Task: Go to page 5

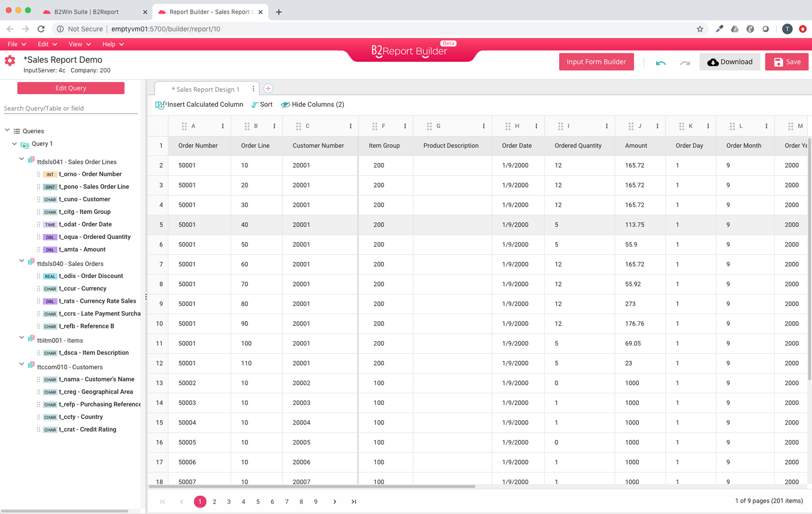Action: click(258, 502)
